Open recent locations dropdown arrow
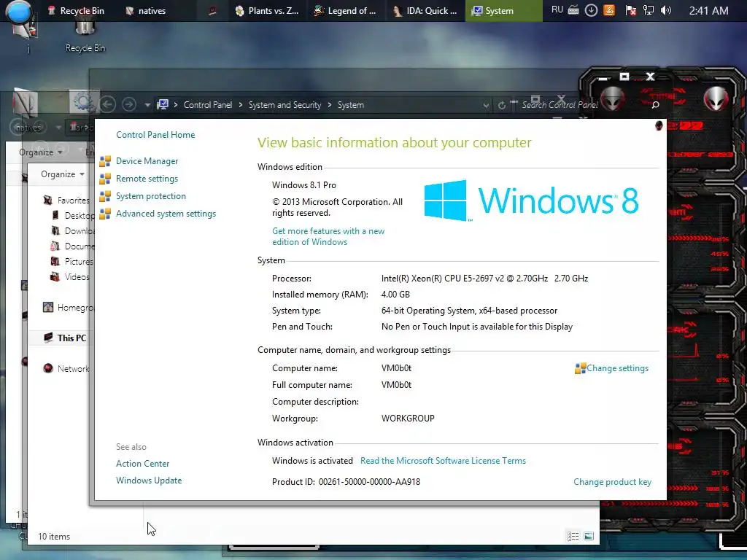 [147, 105]
